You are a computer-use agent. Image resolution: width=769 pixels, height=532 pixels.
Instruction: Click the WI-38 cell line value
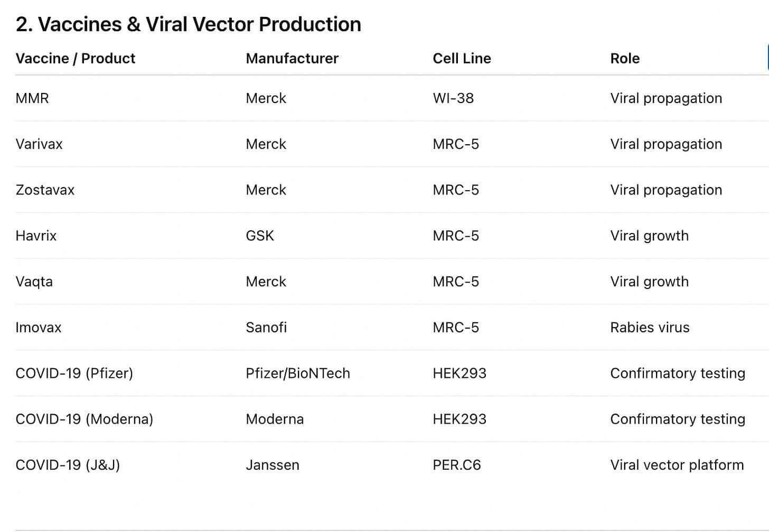point(453,98)
